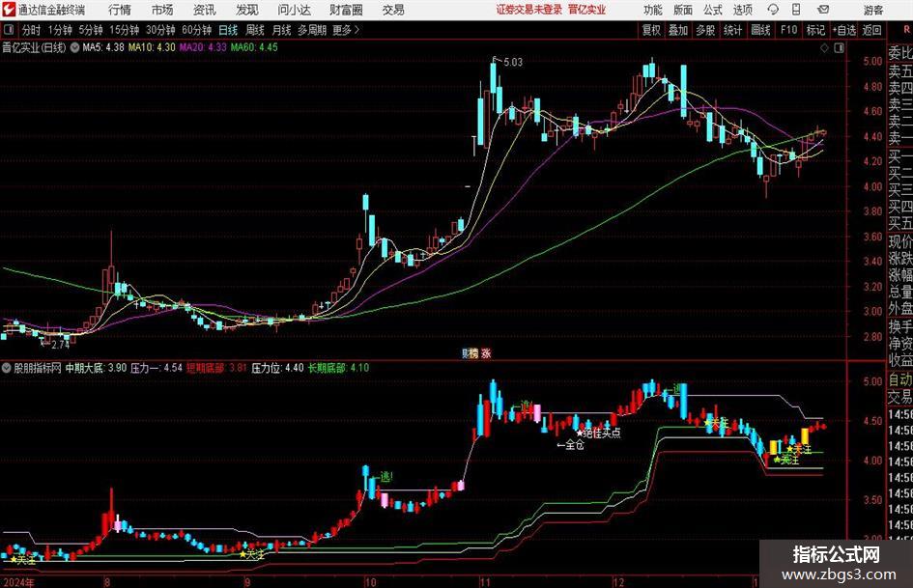Click the 2024年 date axis label

point(19,582)
